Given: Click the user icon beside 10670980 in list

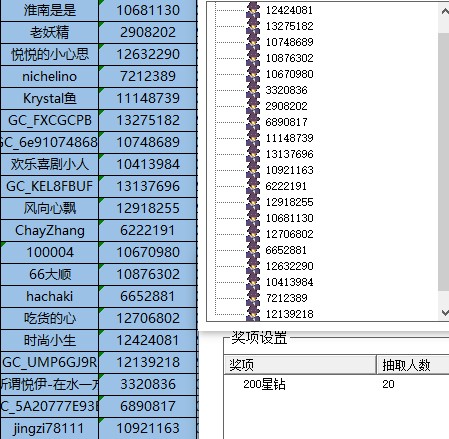Looking at the screenshot, I should [x=253, y=74].
